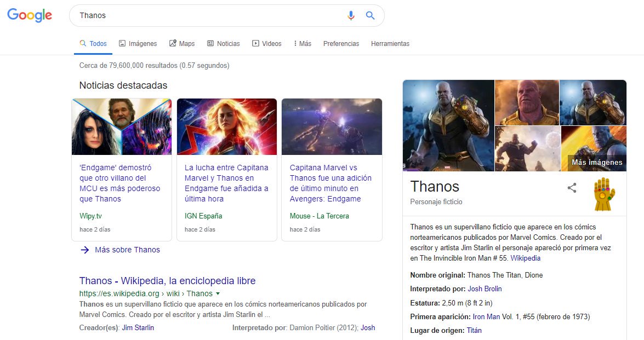The image size is (644, 340).
Task: Click the Captain Marvel news thumbnail
Action: [227, 126]
